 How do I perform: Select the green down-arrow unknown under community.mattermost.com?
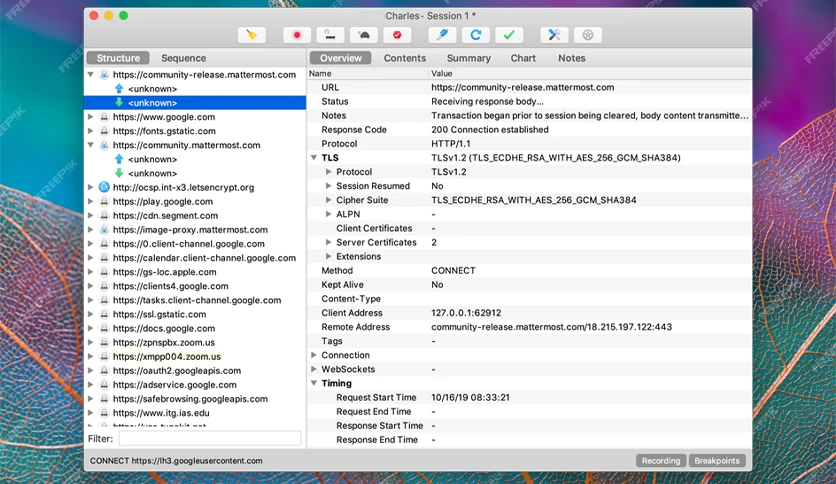click(152, 173)
